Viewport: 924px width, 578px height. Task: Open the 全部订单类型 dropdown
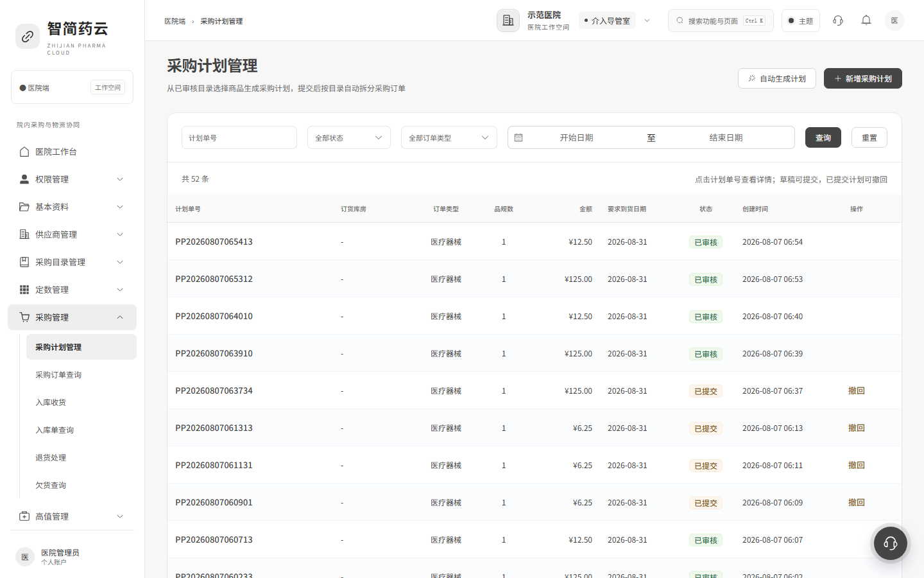pos(449,137)
